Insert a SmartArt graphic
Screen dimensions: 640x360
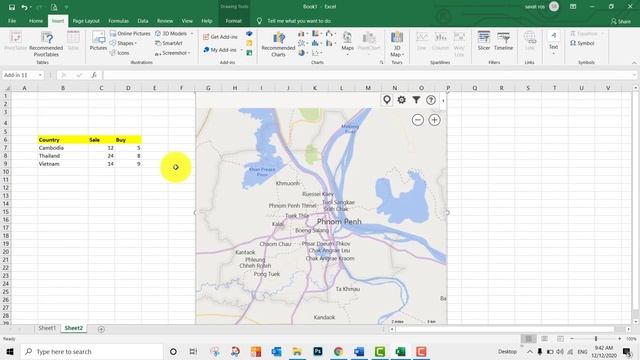point(169,43)
